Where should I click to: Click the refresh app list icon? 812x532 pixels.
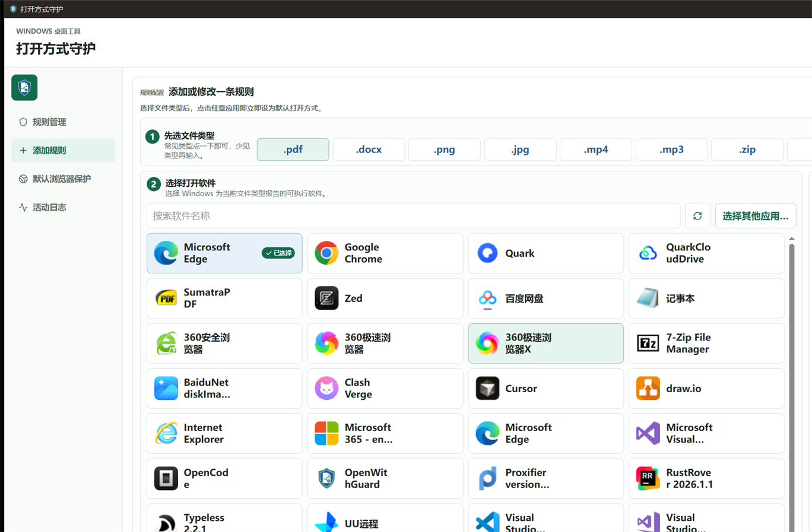click(x=697, y=216)
